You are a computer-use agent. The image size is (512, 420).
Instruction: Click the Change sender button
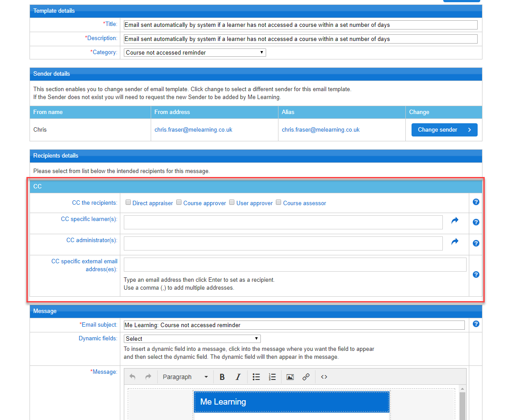tap(445, 130)
